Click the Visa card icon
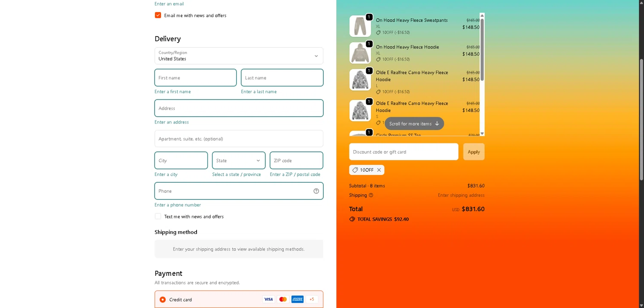 pyautogui.click(x=268, y=299)
